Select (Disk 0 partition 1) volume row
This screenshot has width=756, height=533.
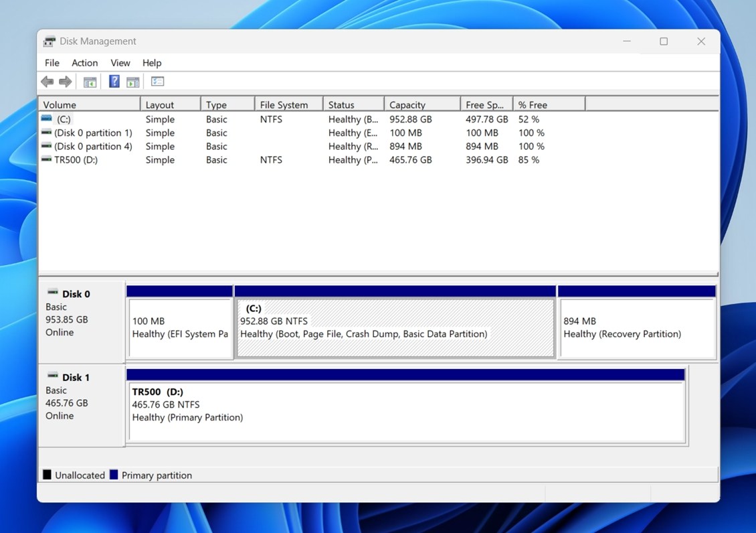coord(93,133)
